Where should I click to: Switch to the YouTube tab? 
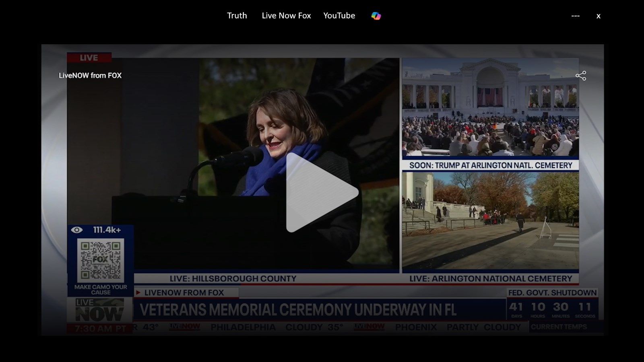[339, 15]
